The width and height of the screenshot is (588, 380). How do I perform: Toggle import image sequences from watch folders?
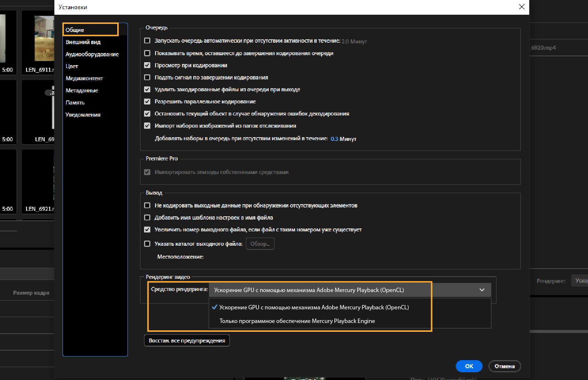[147, 126]
